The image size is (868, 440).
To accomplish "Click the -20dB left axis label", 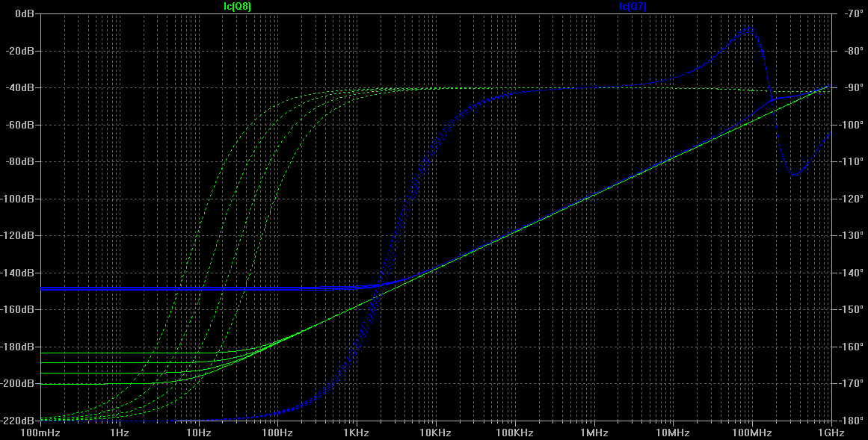I will pyautogui.click(x=21, y=51).
